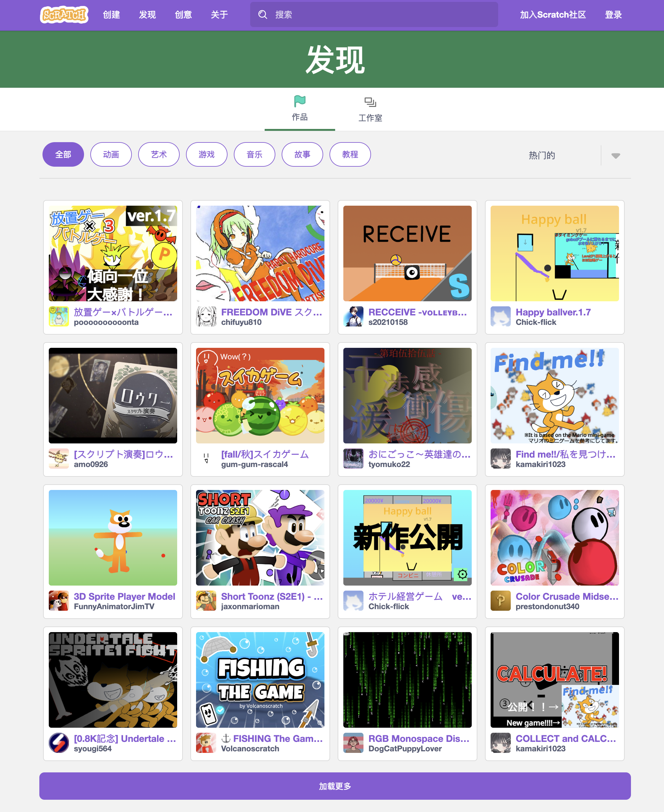Open the 3D Sprite Player Model title
The width and height of the screenshot is (664, 812).
124,596
